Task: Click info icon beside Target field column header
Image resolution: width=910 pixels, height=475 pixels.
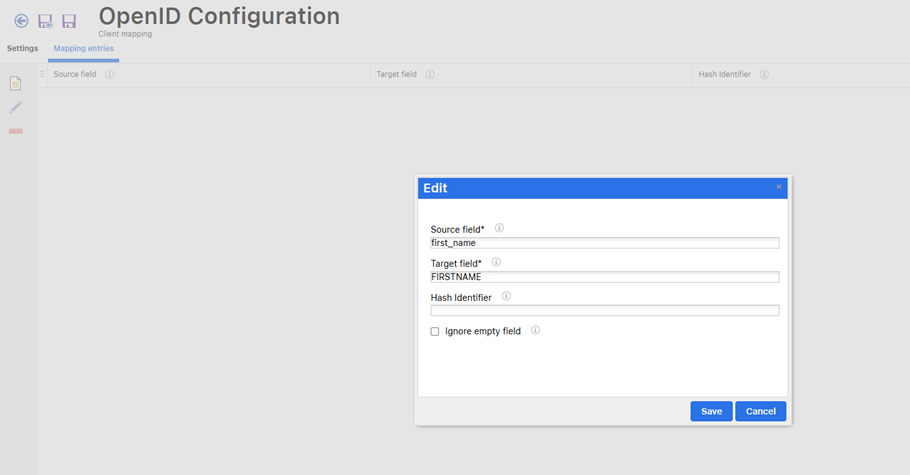Action: 430,74
